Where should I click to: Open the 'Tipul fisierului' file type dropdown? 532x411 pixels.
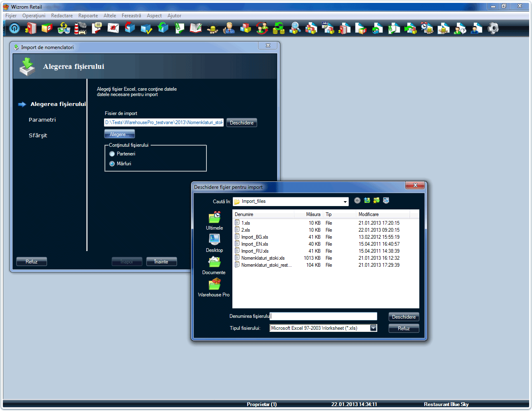tap(373, 328)
